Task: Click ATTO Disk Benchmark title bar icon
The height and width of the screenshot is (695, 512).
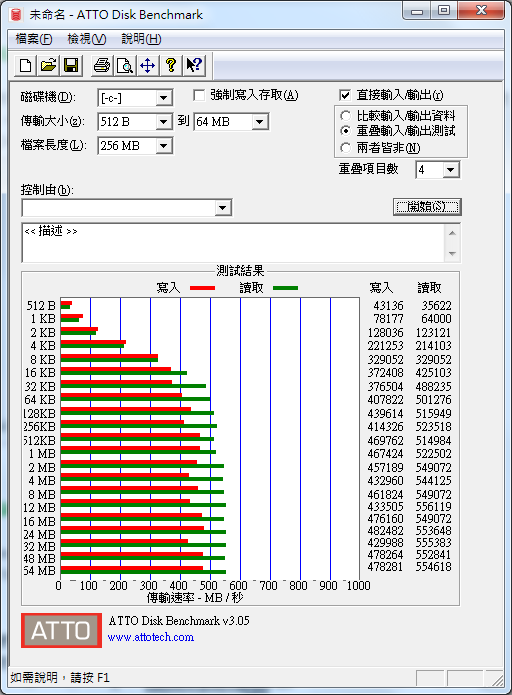Action: coord(16,15)
